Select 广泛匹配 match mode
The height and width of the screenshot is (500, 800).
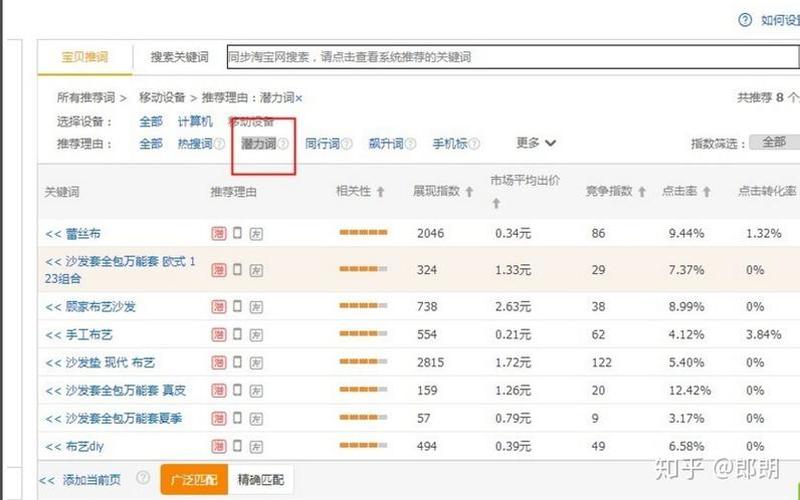click(x=194, y=480)
